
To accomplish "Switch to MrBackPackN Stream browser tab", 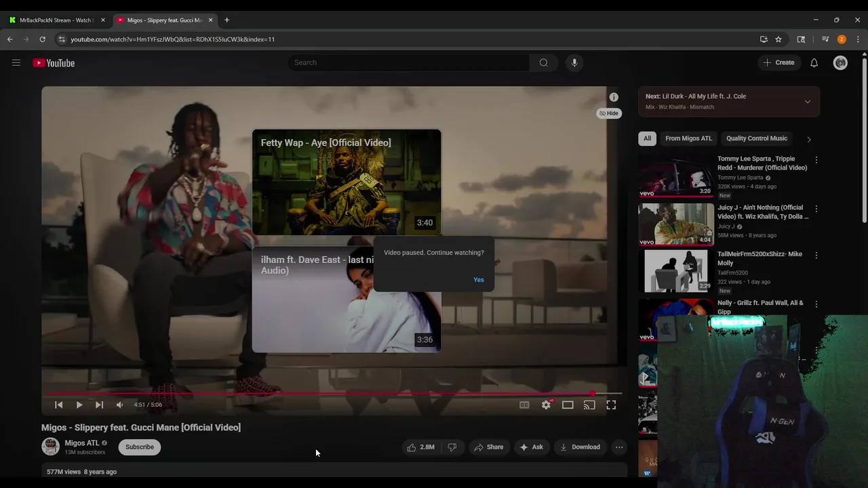I will click(57, 20).
